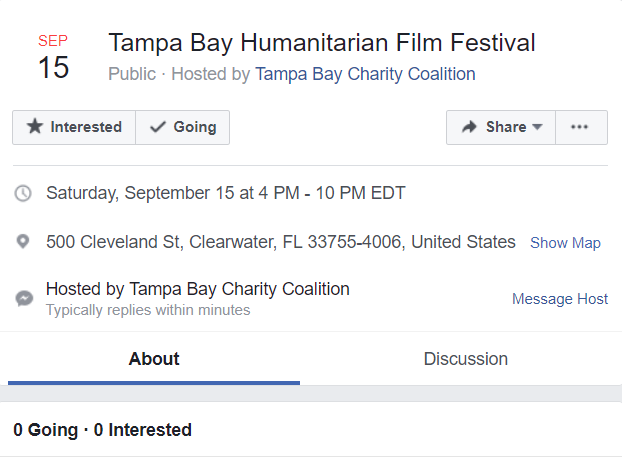Screen dimensions: 622x457
Task: Open Tampa Bay Charity Coalition host link
Action: [365, 74]
